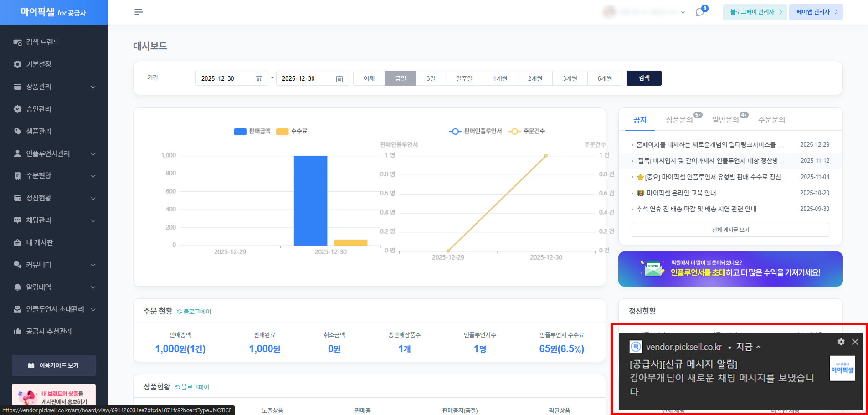Click 전체 게시글 보기 button
Viewport: 868px width, 415px height.
tap(730, 230)
